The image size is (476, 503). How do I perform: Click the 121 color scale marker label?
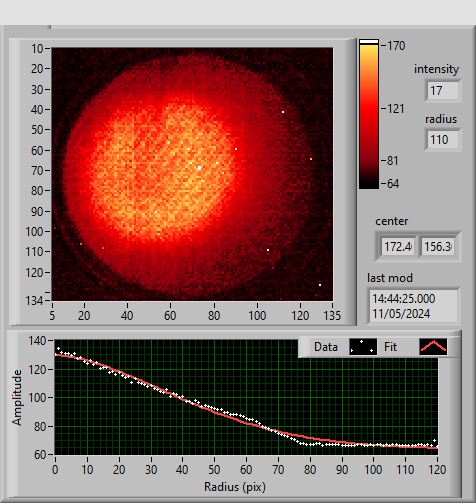[x=395, y=109]
